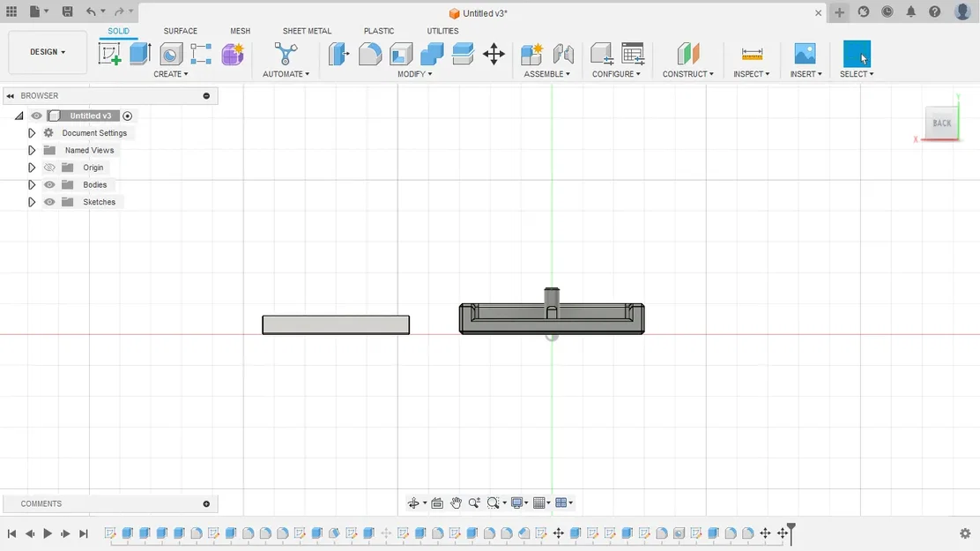Click the Joint tool icon
980x551 pixels.
(563, 54)
